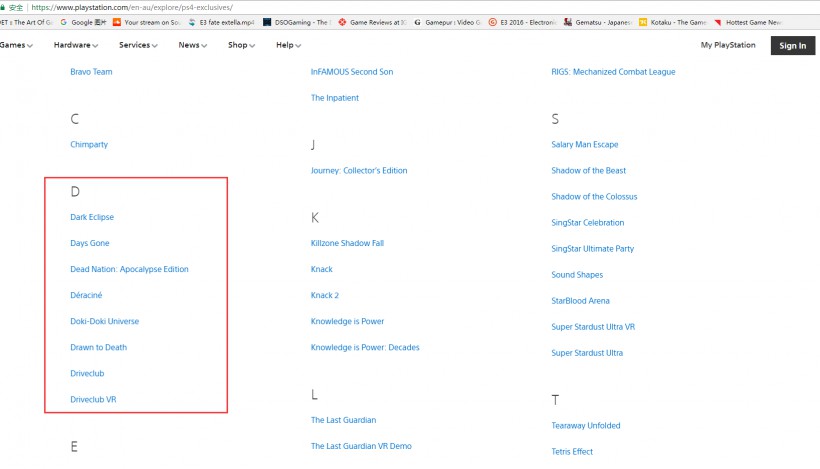The image size is (820, 469).
Task: Open the Drawn to Death link
Action: pos(98,347)
